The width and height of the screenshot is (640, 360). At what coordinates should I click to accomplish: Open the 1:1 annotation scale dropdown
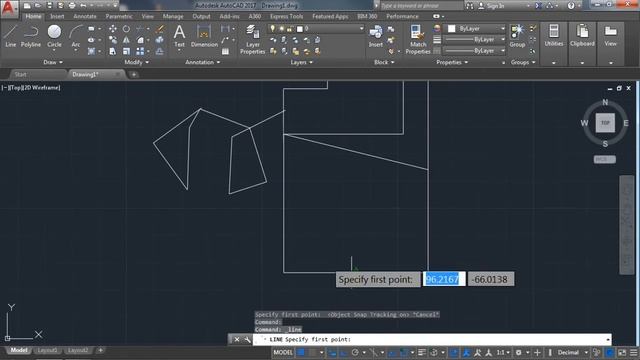coord(503,352)
